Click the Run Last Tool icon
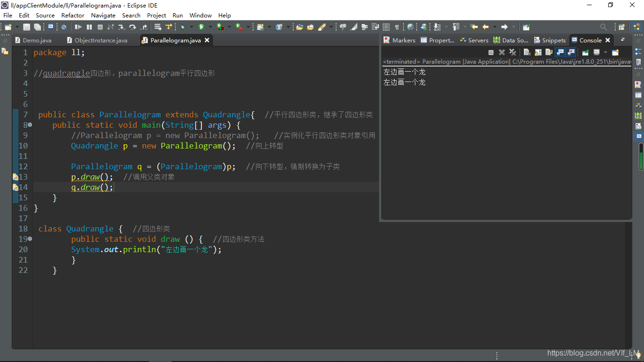 pyautogui.click(x=239, y=27)
